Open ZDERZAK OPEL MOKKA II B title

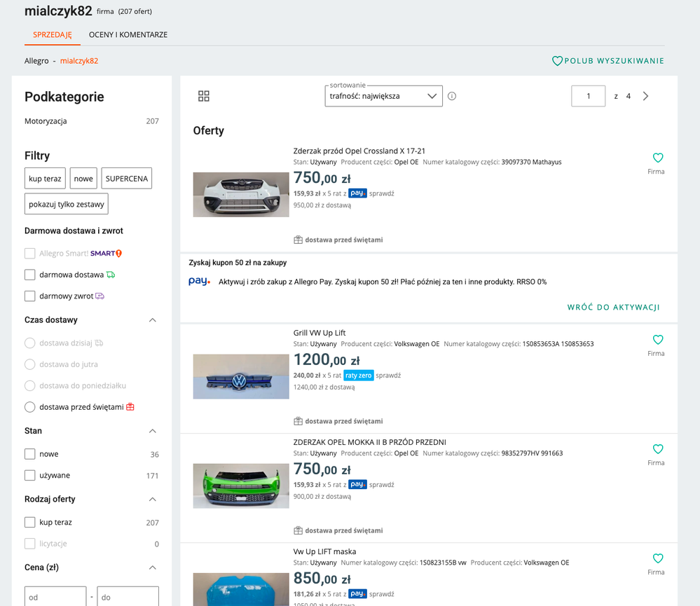370,442
